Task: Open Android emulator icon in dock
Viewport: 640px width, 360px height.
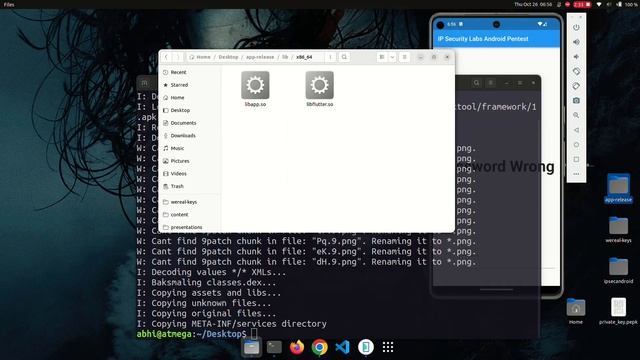Action: click(x=365, y=347)
